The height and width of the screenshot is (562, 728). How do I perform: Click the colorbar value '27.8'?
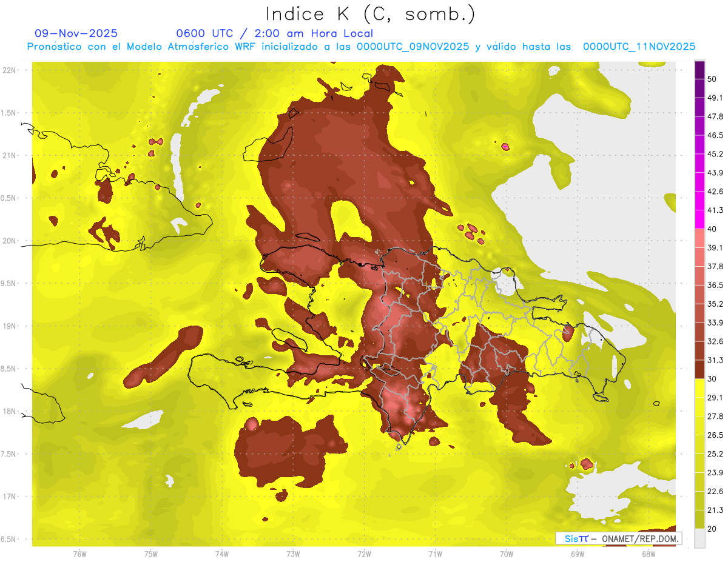[x=715, y=416]
